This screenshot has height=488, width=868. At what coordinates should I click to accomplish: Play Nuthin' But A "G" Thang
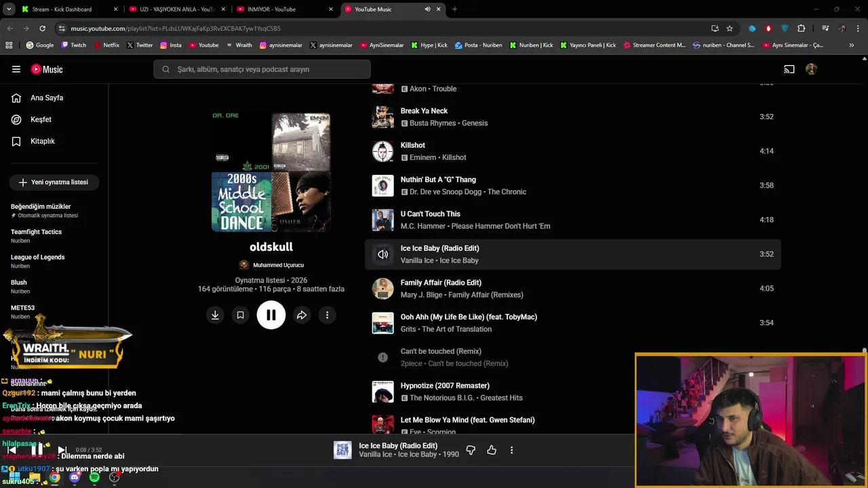tap(438, 180)
